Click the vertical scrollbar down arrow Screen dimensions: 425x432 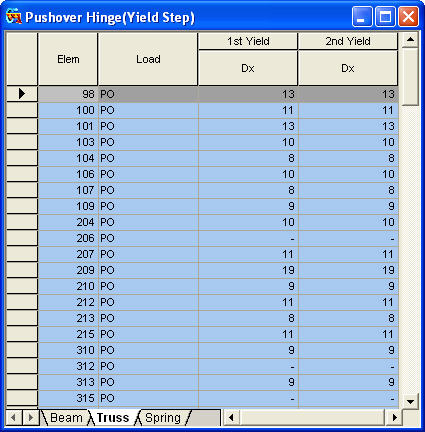(x=410, y=401)
